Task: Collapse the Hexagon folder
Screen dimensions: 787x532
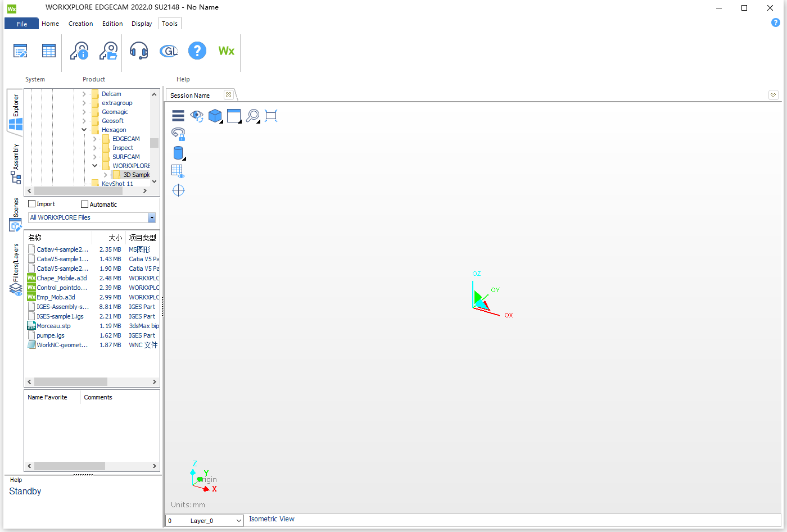Action: [x=84, y=130]
